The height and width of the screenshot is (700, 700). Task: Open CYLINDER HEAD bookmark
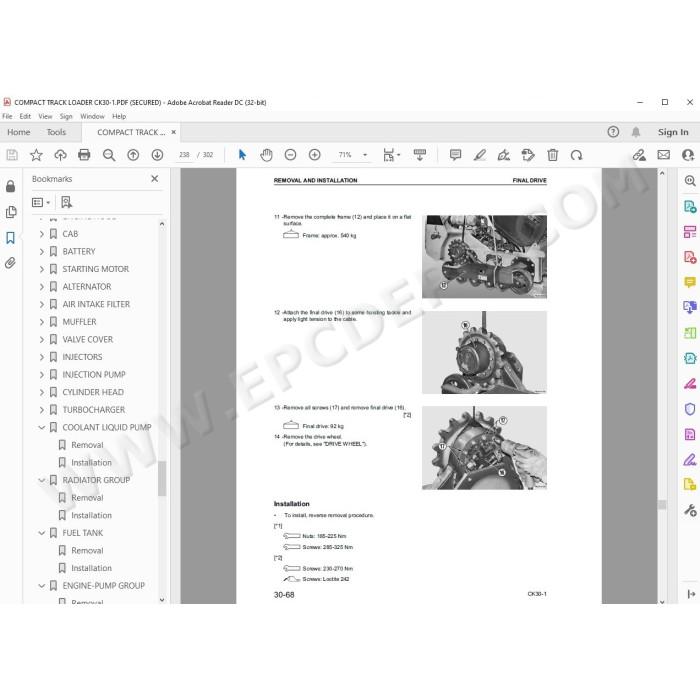tap(93, 392)
